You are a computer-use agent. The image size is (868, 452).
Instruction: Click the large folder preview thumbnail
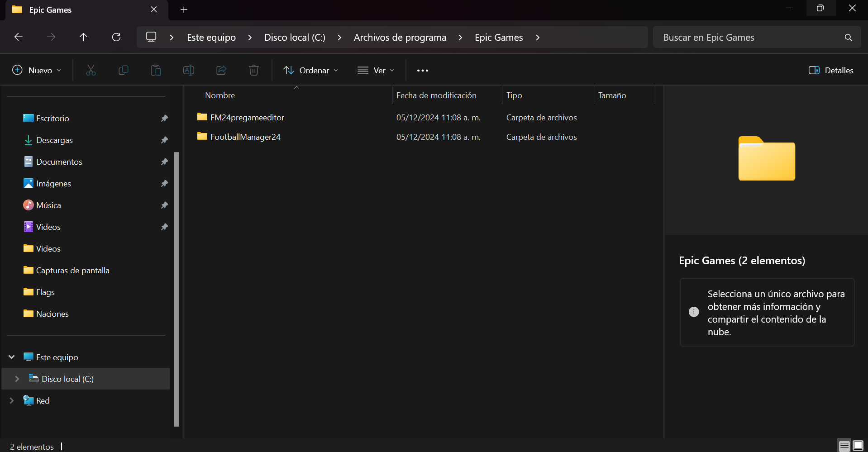[x=767, y=158]
